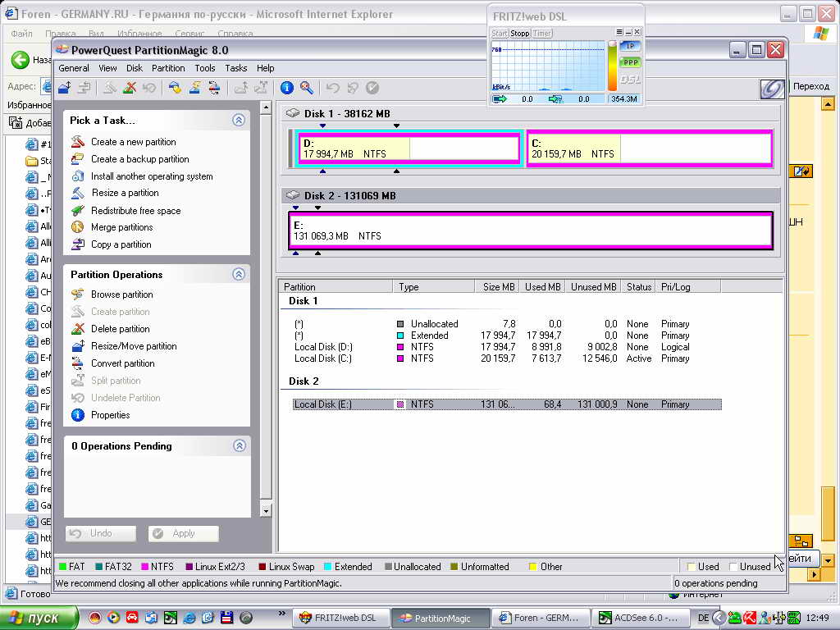The image size is (840, 630).
Task: Open the Help menu
Action: [x=265, y=68]
